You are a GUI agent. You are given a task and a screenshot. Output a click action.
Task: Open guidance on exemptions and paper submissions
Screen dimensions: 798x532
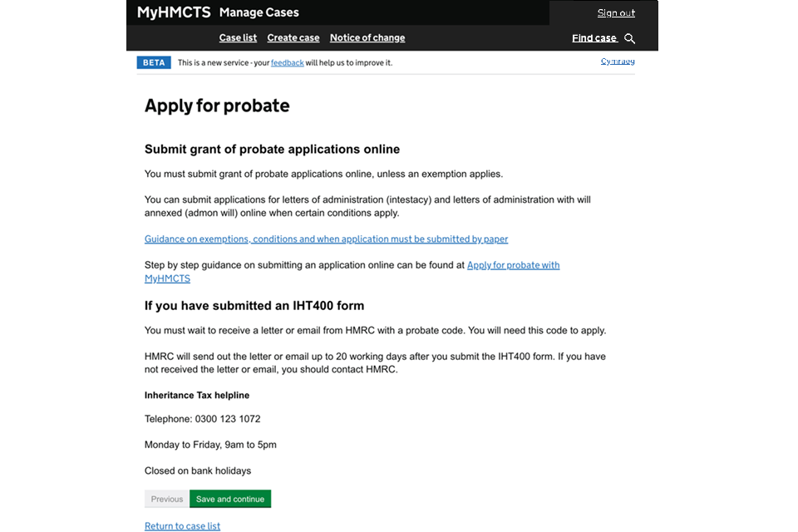tap(326, 239)
